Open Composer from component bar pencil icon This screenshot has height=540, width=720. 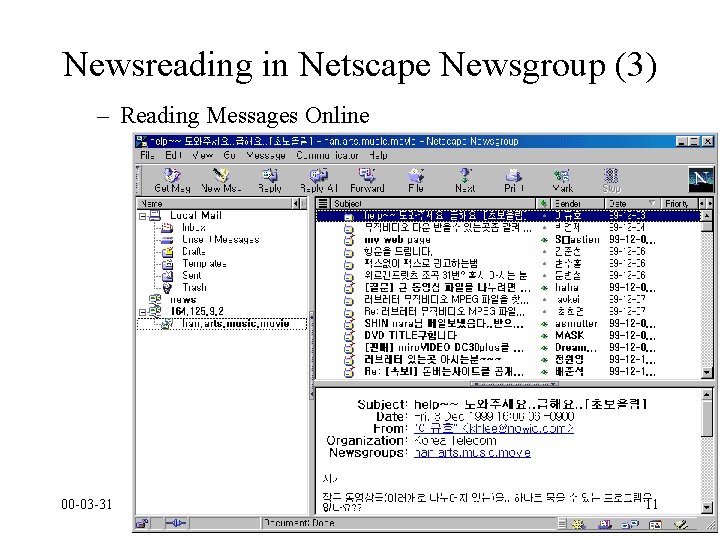click(x=681, y=524)
